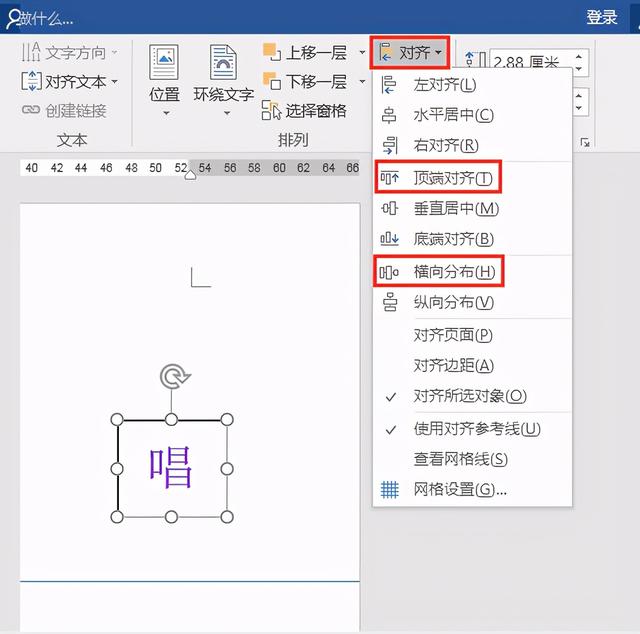
Task: Click the 登录 sign-in button
Action: [x=602, y=18]
